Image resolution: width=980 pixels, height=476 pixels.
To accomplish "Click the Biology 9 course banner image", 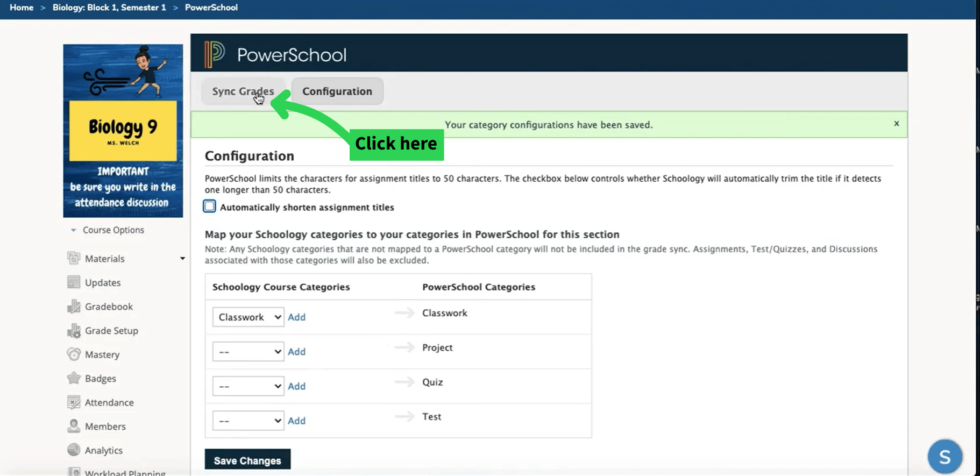I will 123,131.
